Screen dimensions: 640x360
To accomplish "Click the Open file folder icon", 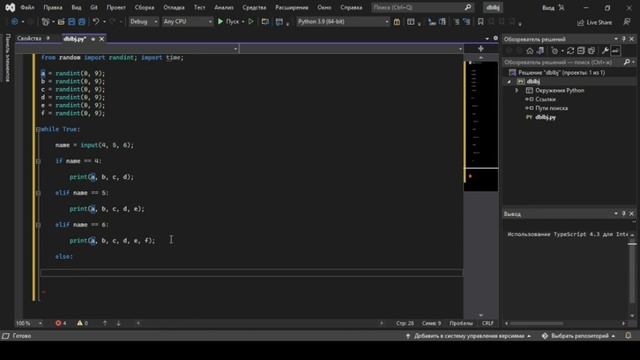I will (x=61, y=22).
